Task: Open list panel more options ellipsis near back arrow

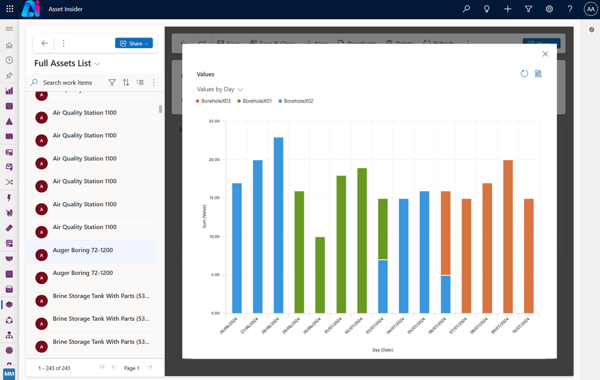Action: tap(64, 43)
